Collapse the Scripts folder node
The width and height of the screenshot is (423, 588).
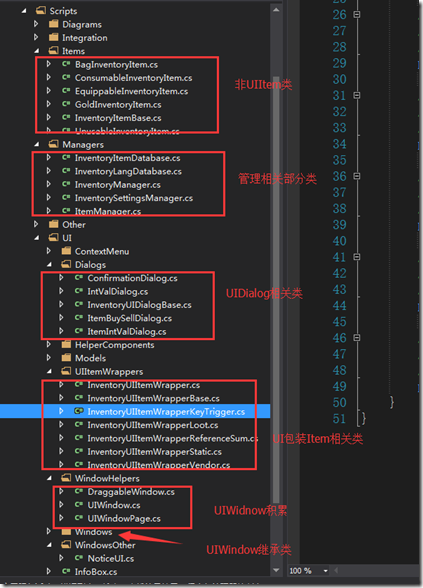point(24,11)
